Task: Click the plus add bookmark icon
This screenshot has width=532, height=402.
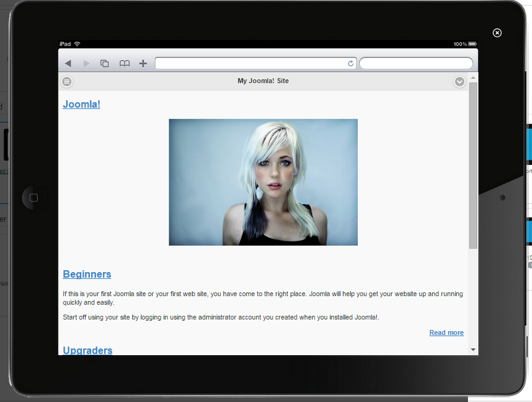Action: (143, 63)
